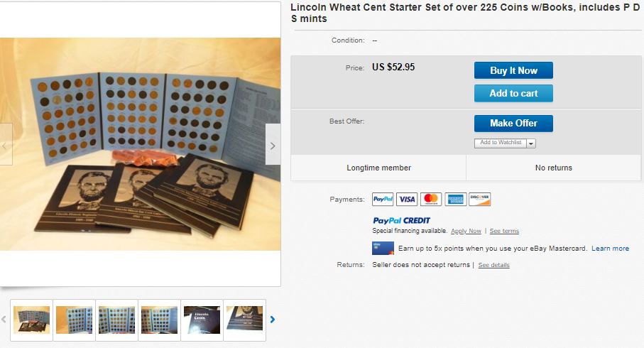The width and height of the screenshot is (644, 348).
Task: Click the Add to cart button
Action: tap(513, 93)
